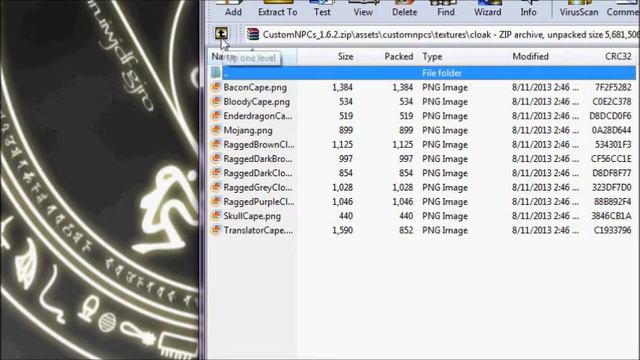Screen dimensions: 640x360
Task: Sort by the Size column header
Action: point(345,57)
